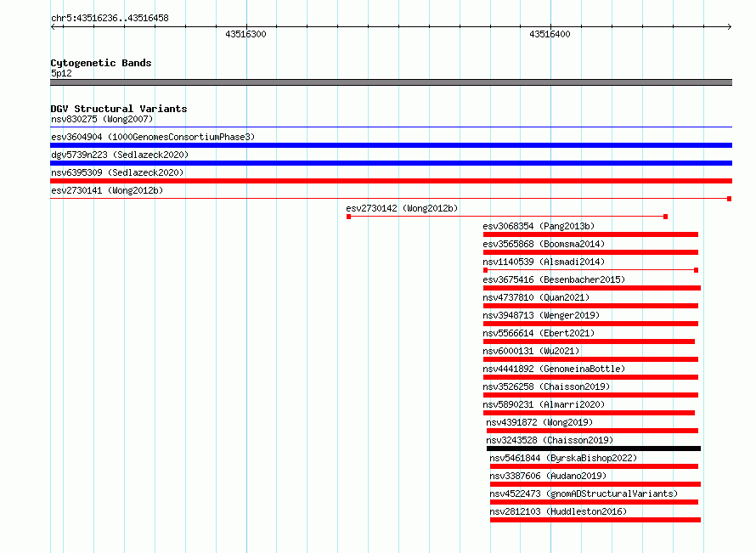Click the esv2730141 (Wong2012b) label
The image size is (756, 553).
(x=107, y=190)
